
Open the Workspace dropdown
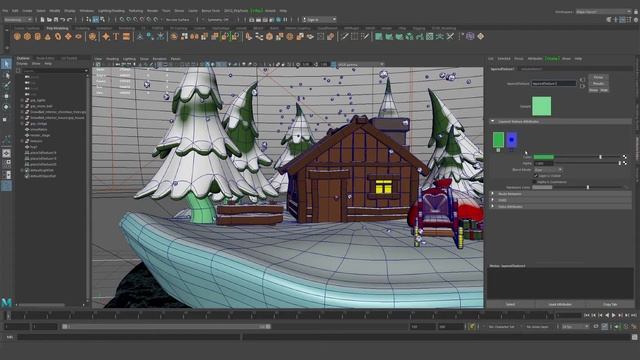click(603, 11)
